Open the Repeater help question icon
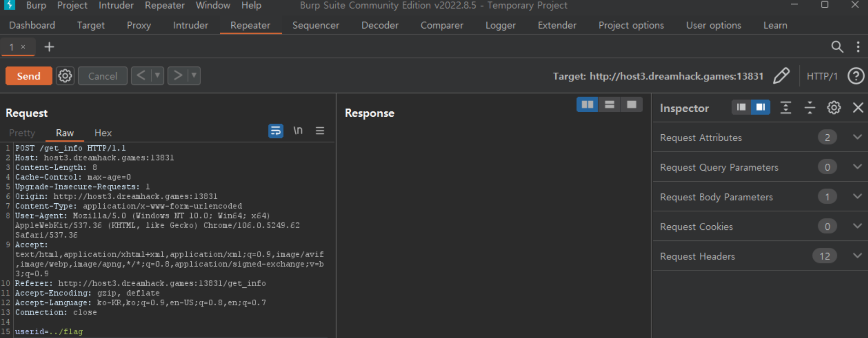This screenshot has width=868, height=338. pos(856,76)
